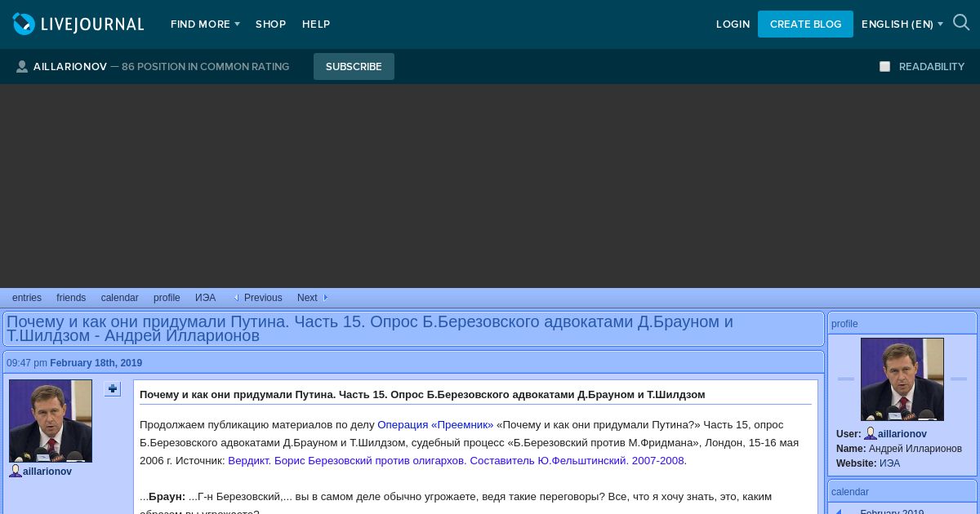This screenshot has height=514, width=980.
Task: Go to the friends tab
Action: 71,298
